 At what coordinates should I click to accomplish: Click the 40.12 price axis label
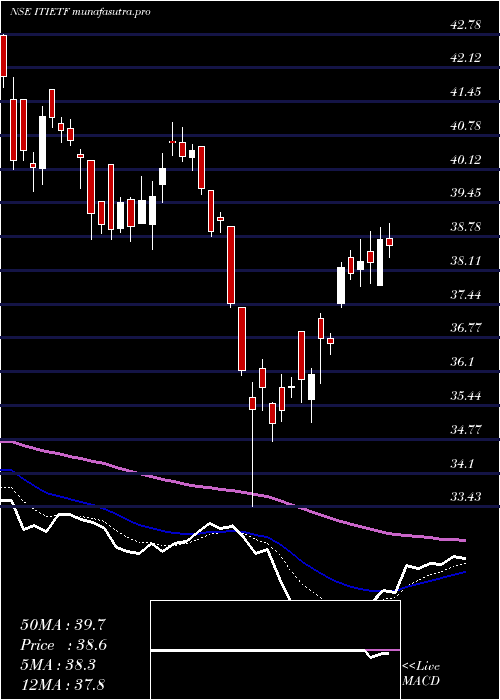point(466,159)
